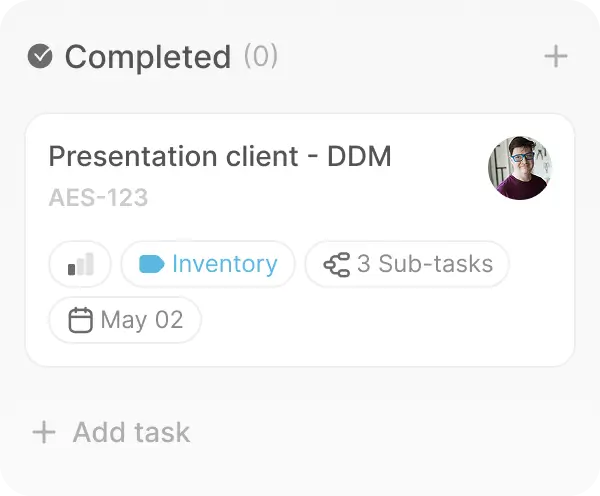Click the Completed status checkmark icon

(40, 56)
